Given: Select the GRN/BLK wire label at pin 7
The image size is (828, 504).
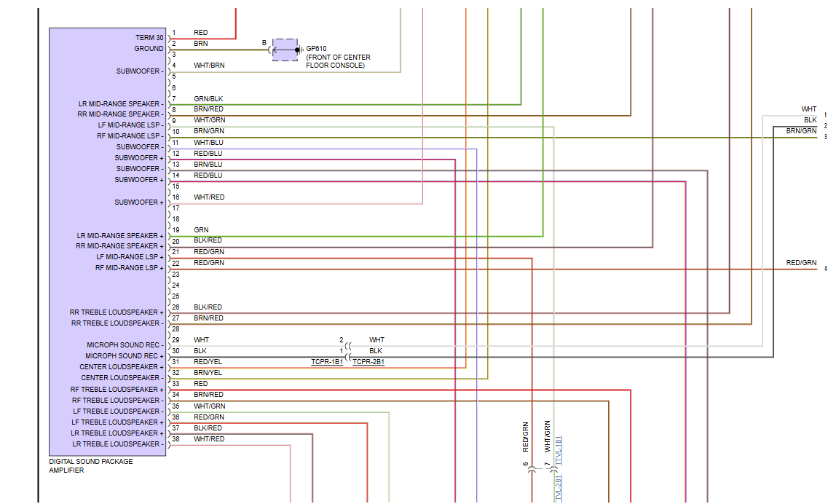Looking at the screenshot, I should (x=208, y=99).
